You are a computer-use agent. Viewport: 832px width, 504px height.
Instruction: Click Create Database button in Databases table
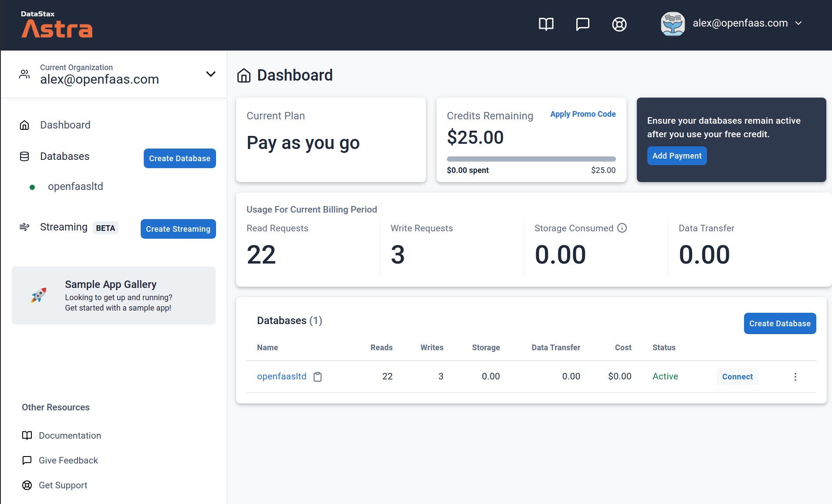point(780,323)
